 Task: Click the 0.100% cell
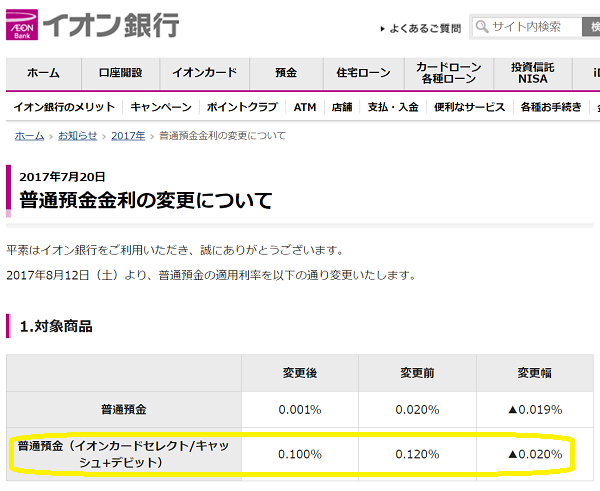[x=300, y=454]
